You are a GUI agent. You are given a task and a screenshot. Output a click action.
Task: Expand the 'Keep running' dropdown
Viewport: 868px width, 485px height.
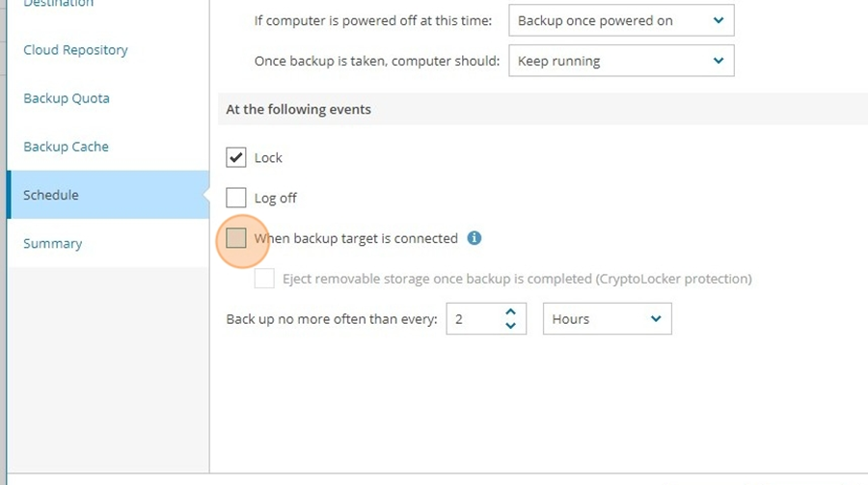621,61
